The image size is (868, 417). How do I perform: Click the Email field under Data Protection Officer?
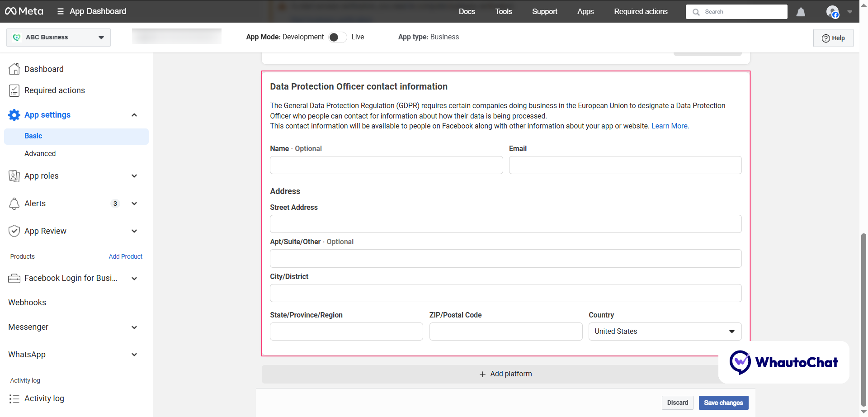pyautogui.click(x=625, y=165)
